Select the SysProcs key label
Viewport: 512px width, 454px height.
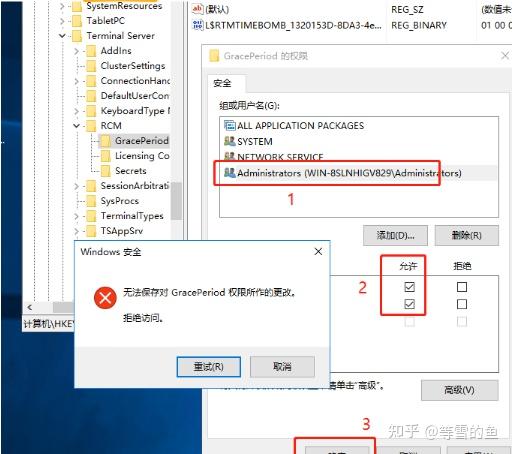[x=119, y=201]
